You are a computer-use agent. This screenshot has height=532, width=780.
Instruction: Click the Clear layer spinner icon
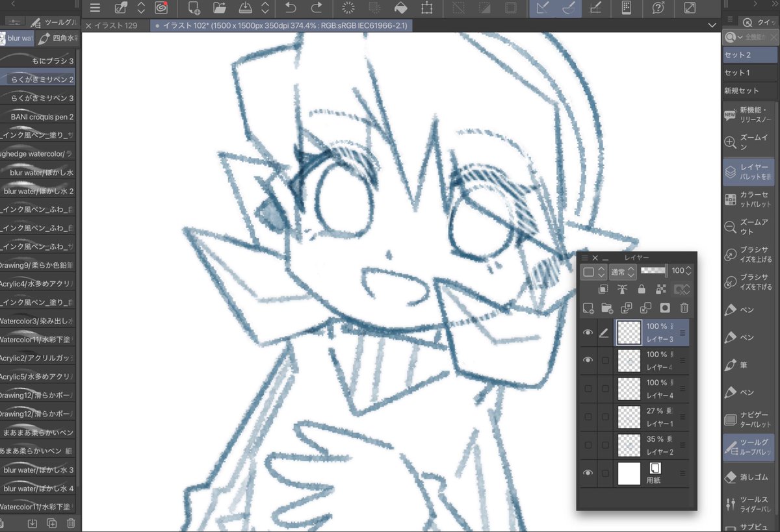click(x=349, y=8)
